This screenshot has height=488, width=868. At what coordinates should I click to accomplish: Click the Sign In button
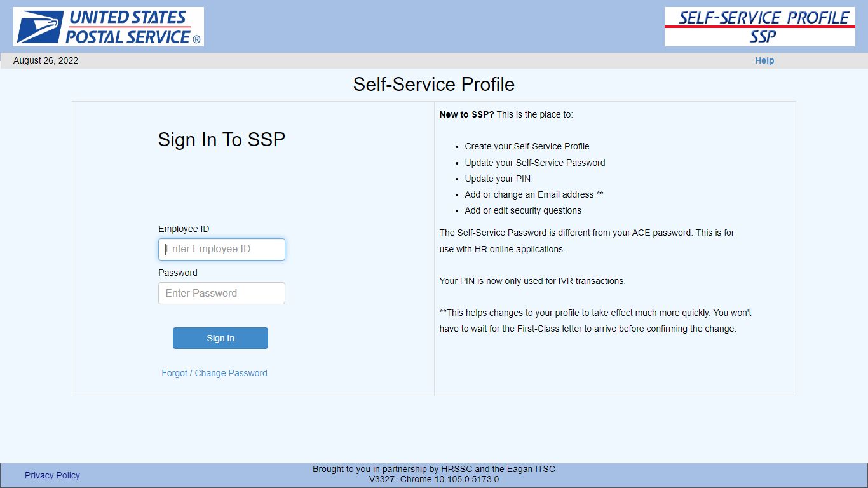click(x=220, y=338)
